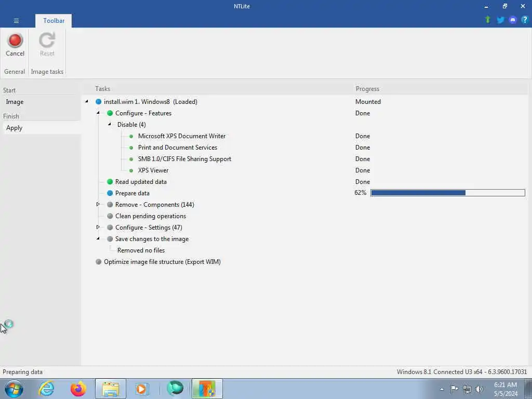The image size is (532, 399).
Task: Click the volume speaker tray icon
Action: (479, 389)
